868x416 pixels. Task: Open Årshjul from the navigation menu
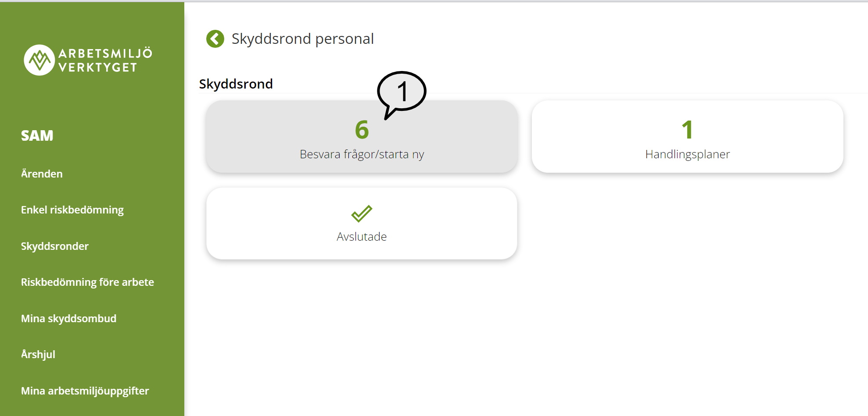tap(38, 354)
